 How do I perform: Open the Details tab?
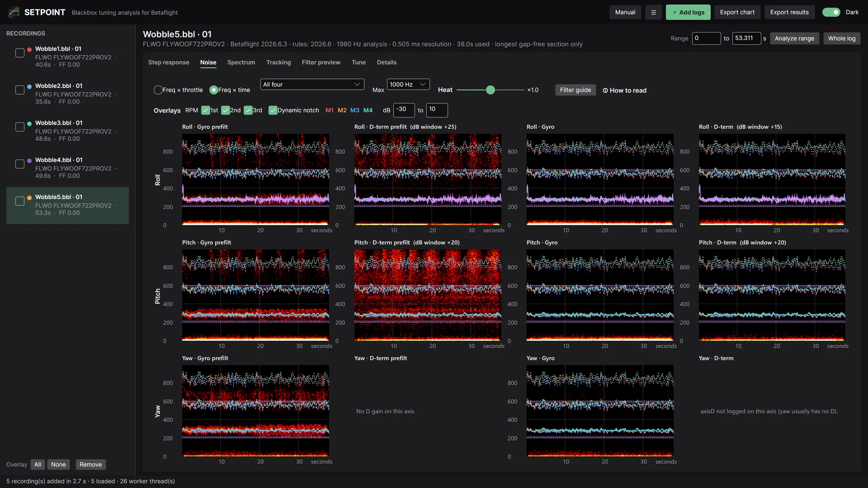coord(387,62)
